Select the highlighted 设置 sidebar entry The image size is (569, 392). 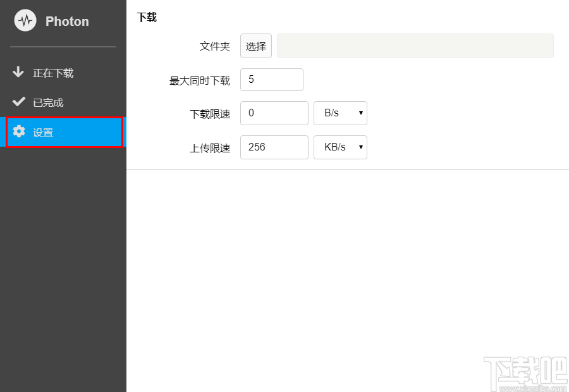tap(63, 132)
